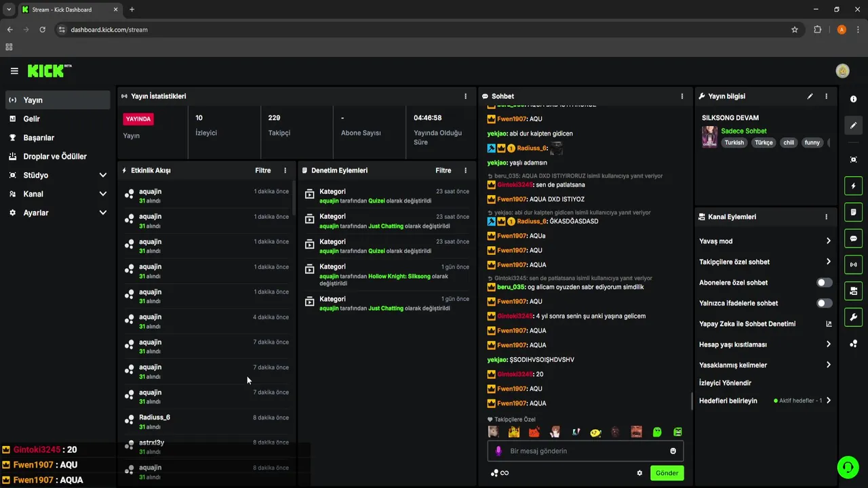Open chat settings gear icon

click(639, 473)
